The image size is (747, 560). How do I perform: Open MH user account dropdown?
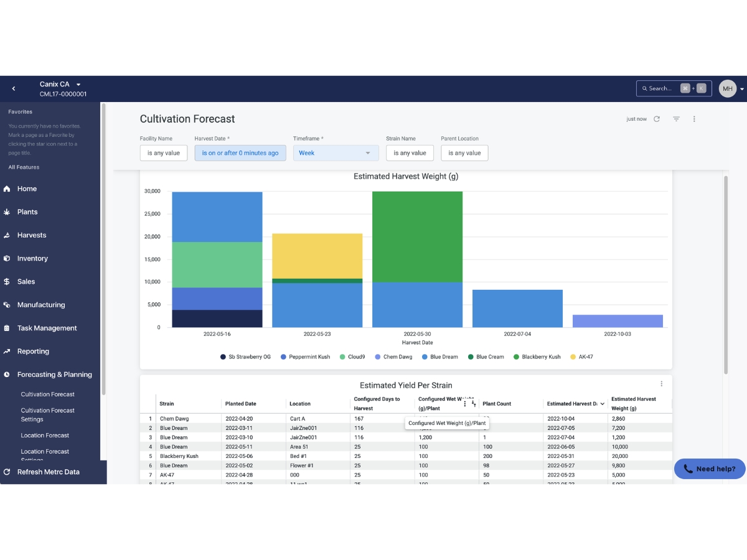[732, 89]
